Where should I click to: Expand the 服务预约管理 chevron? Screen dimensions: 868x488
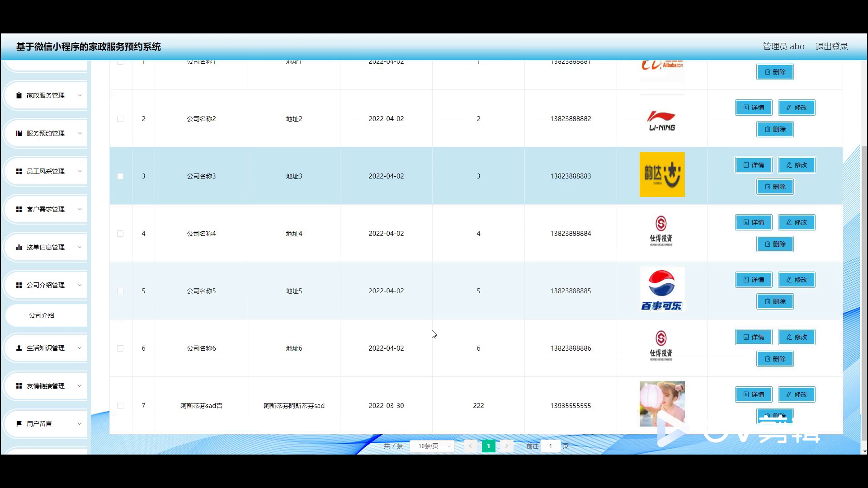coord(80,133)
